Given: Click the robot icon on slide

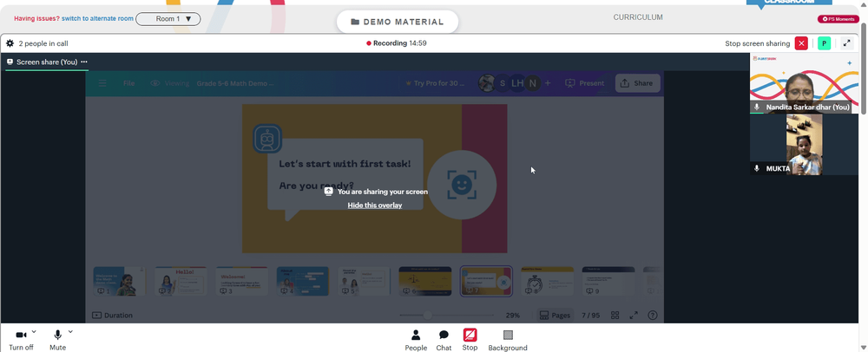Looking at the screenshot, I should tap(267, 139).
